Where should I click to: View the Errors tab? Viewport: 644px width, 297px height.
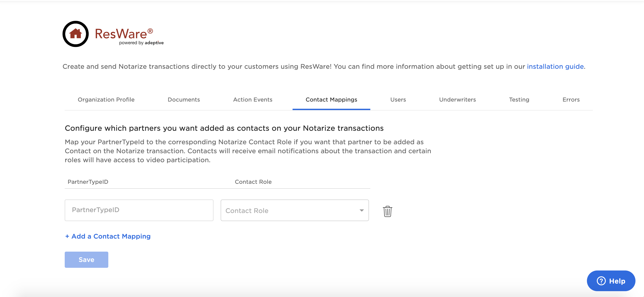pyautogui.click(x=571, y=100)
